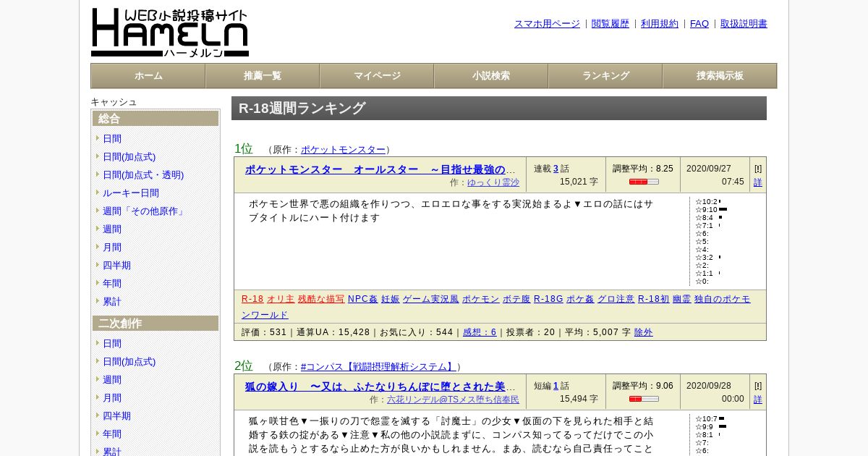Select 捜索掲示板 in the navigation bar
868x456 pixels.
pyautogui.click(x=720, y=76)
